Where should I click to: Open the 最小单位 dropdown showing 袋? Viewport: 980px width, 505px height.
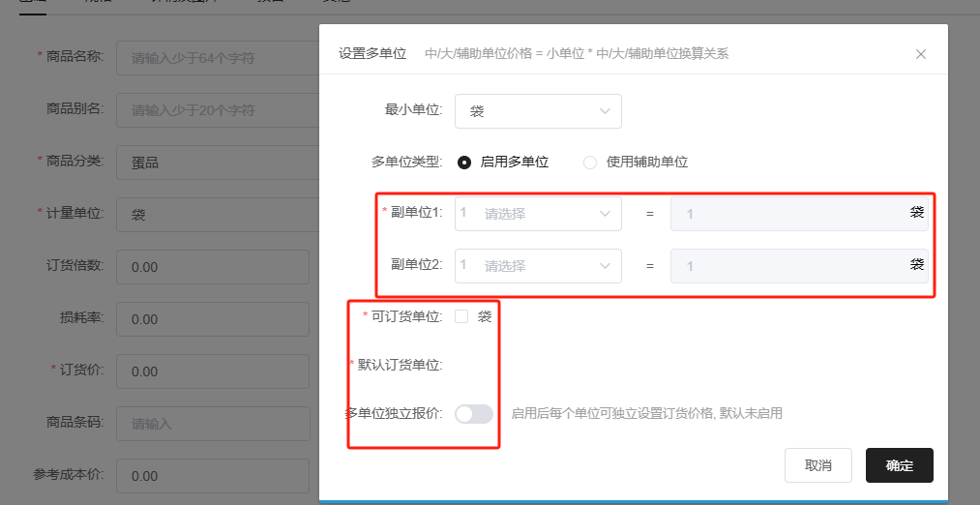coord(538,111)
